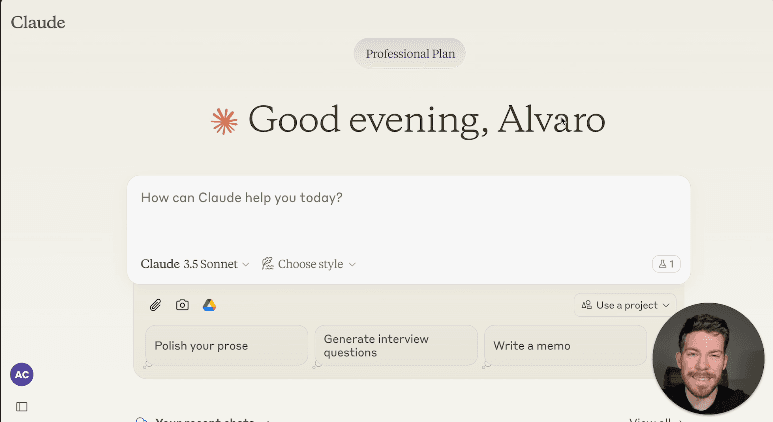Open the Use a project dropdown
The image size is (773, 422).
point(625,305)
